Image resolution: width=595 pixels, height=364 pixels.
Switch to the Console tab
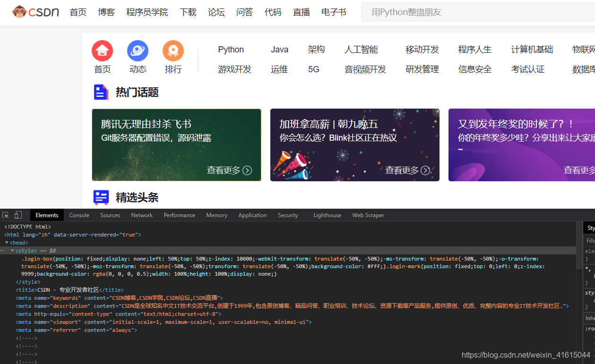[79, 215]
